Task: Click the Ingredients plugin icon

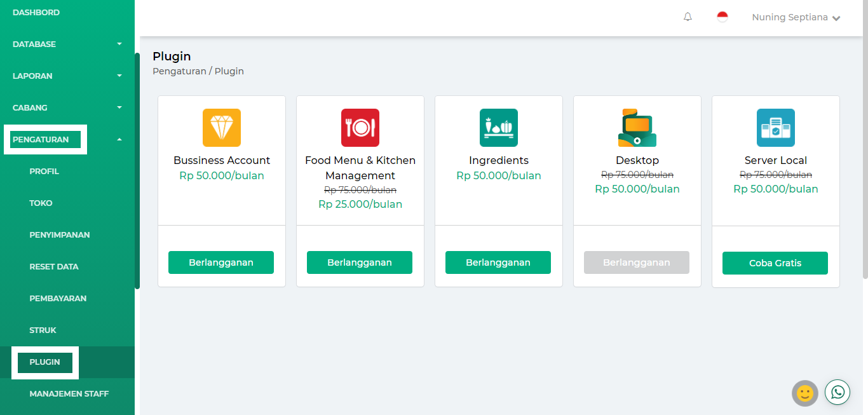Action: click(x=498, y=128)
